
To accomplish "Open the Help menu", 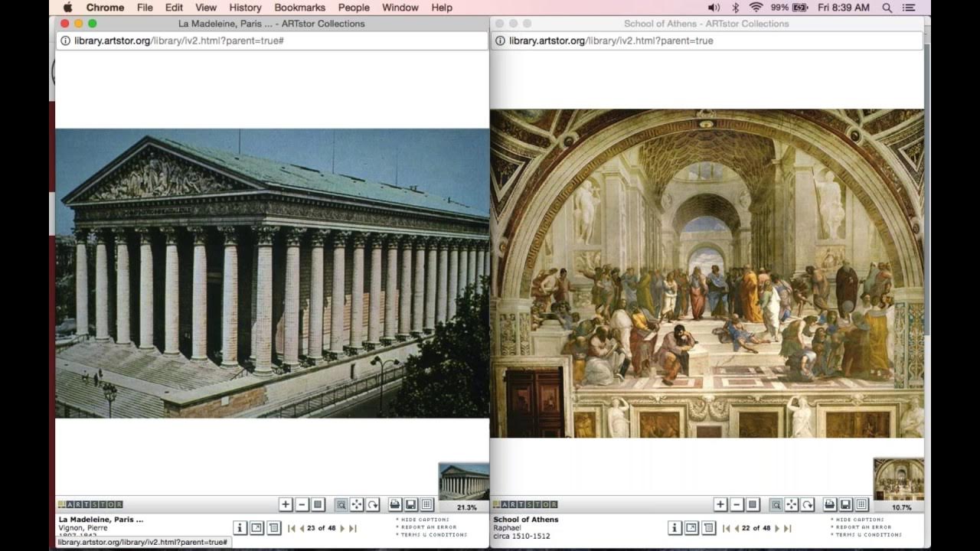I will click(x=442, y=8).
